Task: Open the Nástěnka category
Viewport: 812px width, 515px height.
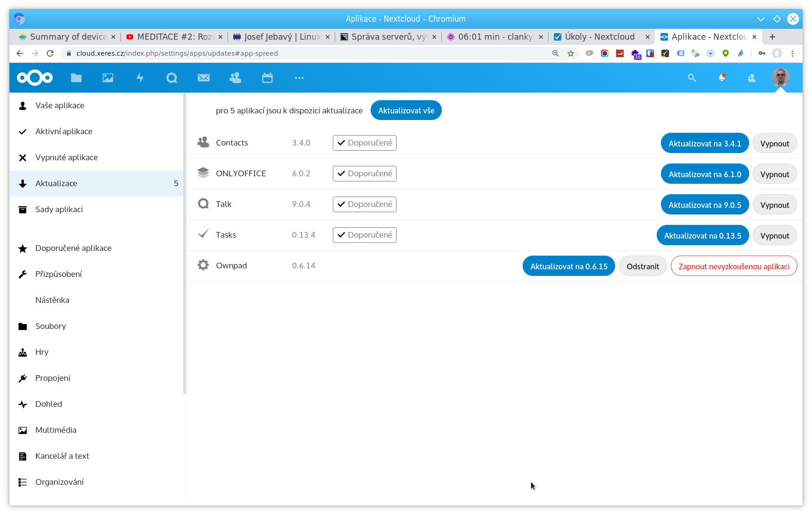Action: point(96,300)
